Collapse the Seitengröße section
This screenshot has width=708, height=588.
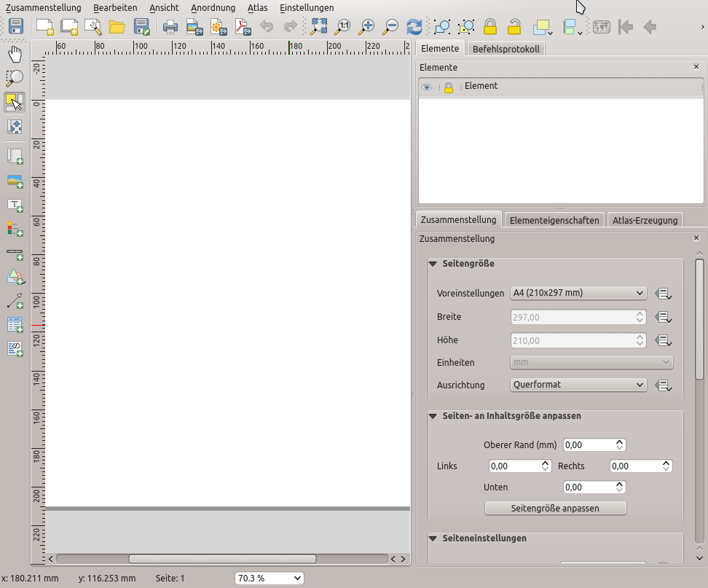pyautogui.click(x=433, y=264)
